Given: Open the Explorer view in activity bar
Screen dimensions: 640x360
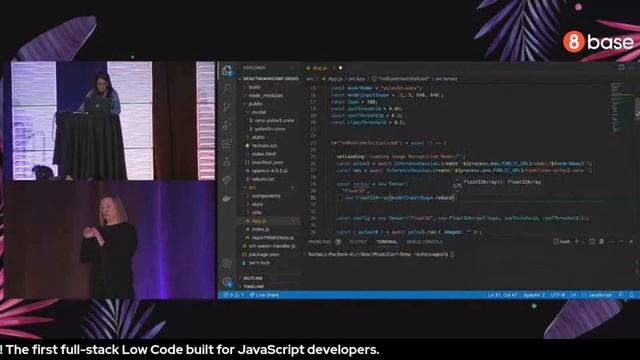Looking at the screenshot, I should click(x=227, y=70).
